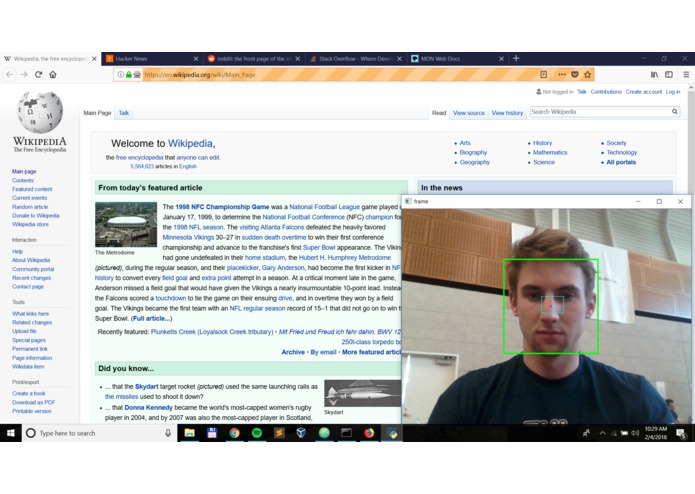This screenshot has width=695, height=494.
Task: Close the reddit tab
Action: point(297,58)
